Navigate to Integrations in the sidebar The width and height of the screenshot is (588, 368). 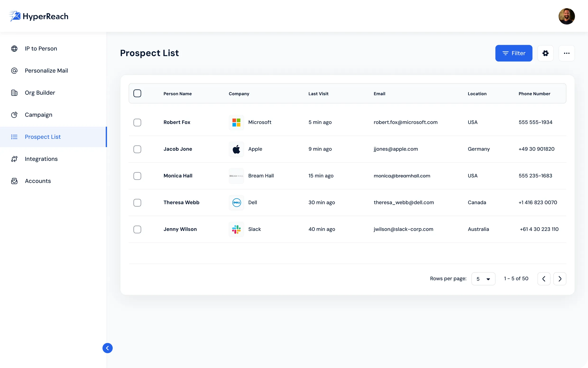pyautogui.click(x=41, y=159)
